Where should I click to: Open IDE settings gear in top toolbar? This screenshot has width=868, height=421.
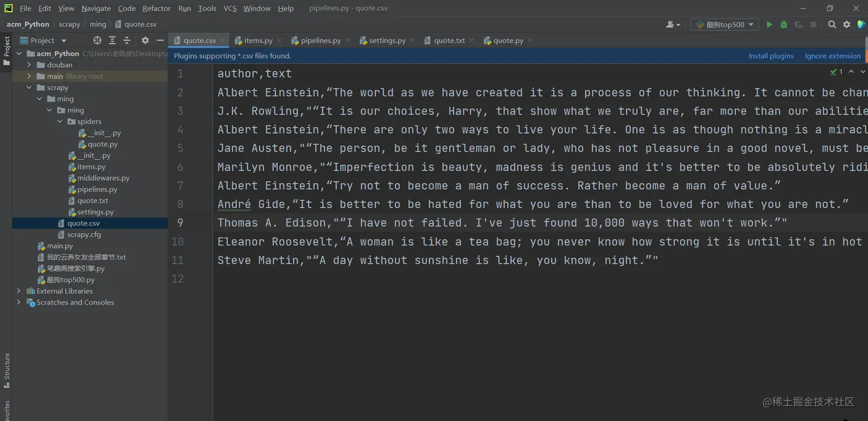847,25
